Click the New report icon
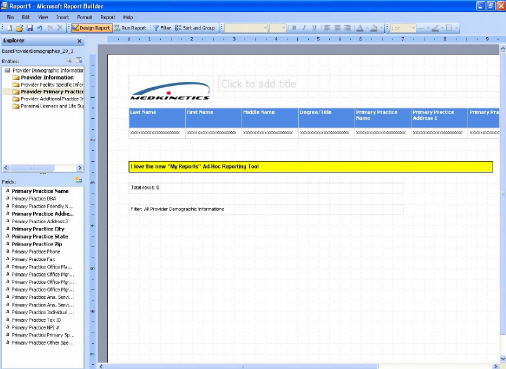The width and height of the screenshot is (506, 369). click(10, 28)
